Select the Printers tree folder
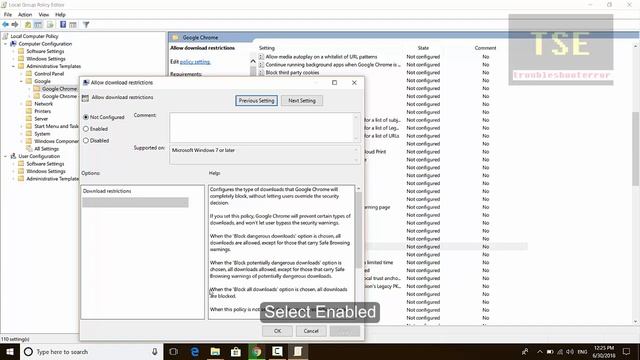This screenshot has width=640, height=360. (42, 111)
